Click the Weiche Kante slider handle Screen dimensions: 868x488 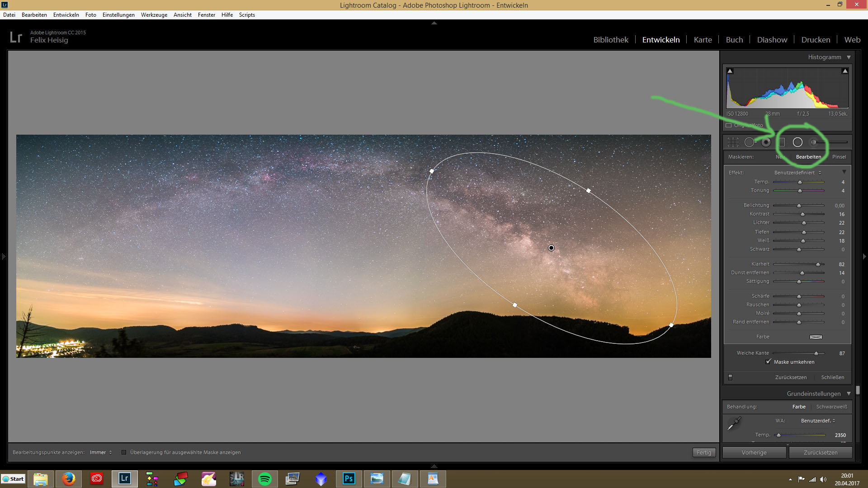[x=816, y=353]
